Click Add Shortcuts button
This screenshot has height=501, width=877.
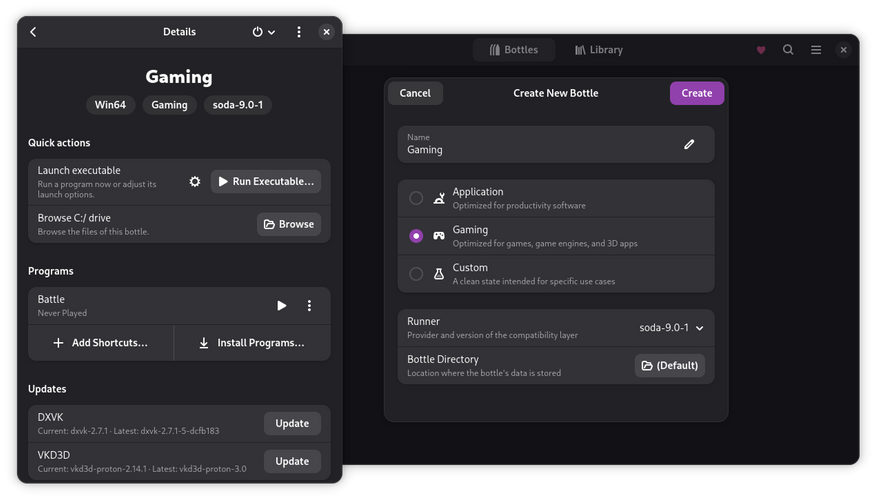pos(100,343)
